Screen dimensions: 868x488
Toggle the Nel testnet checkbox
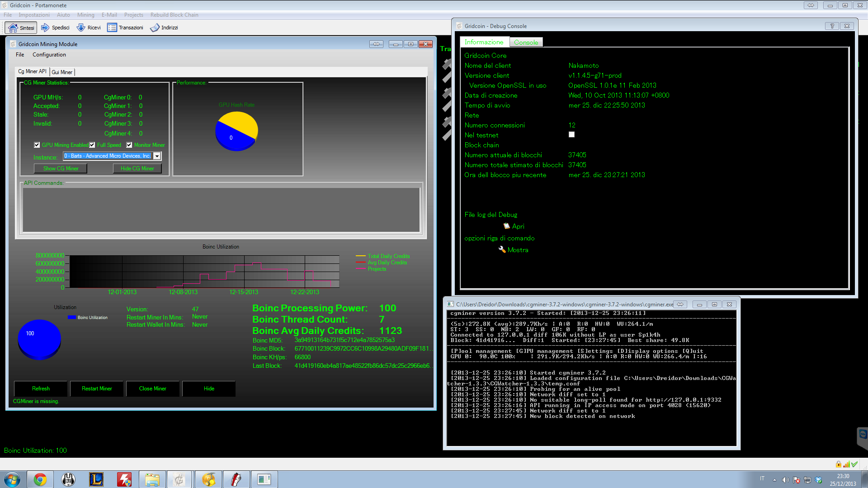[571, 135]
